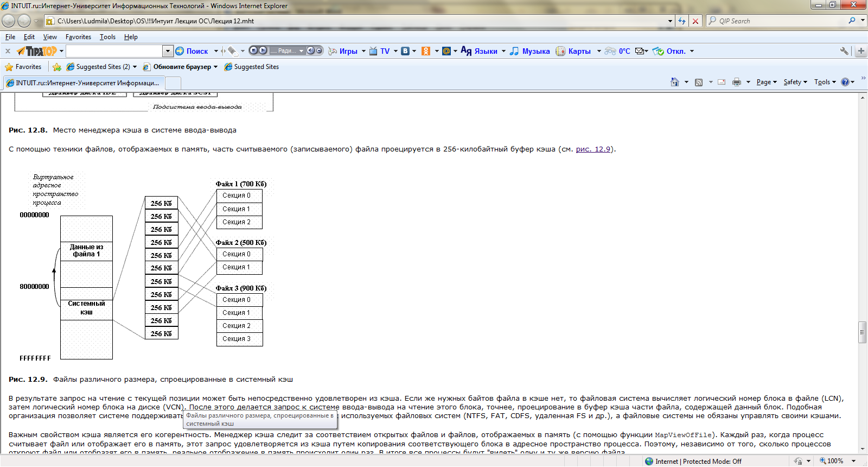868x467 pixels.
Task: Click the highlighter eraser toolbar icon
Action: 232,51
